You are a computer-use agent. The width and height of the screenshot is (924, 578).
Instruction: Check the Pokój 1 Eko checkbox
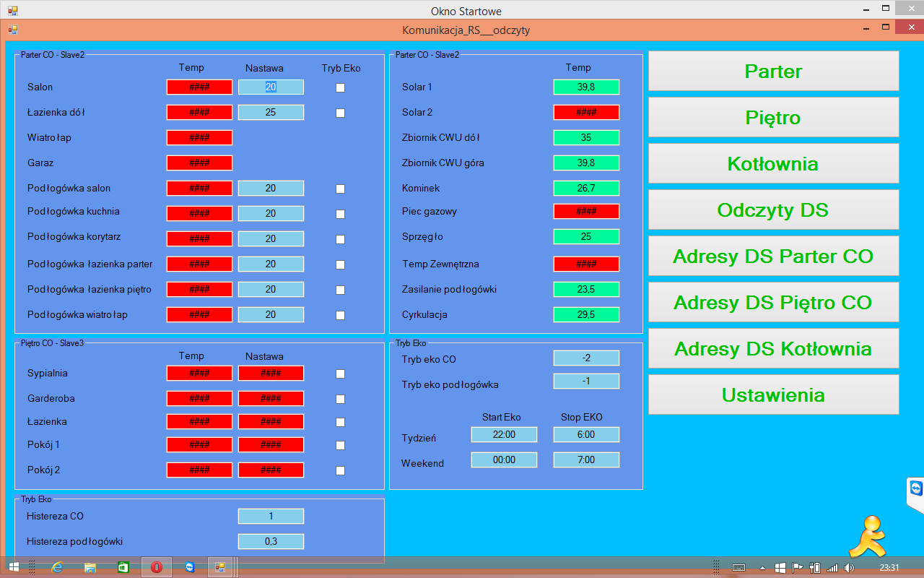(x=341, y=445)
